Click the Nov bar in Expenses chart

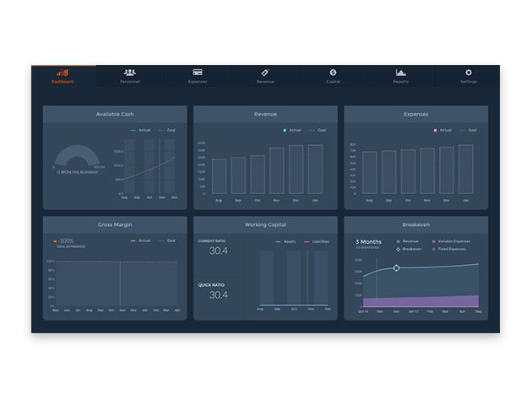427,171
